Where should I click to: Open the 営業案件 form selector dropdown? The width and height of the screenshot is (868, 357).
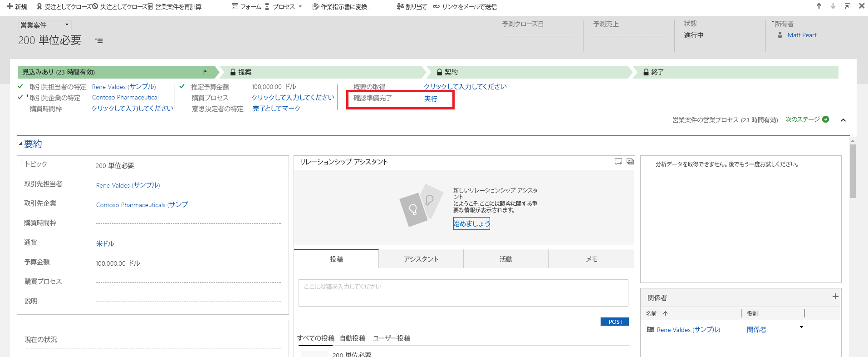point(44,25)
